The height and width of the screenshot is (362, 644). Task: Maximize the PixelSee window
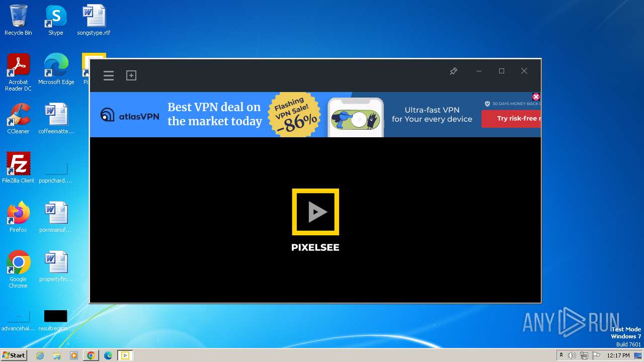pos(502,71)
